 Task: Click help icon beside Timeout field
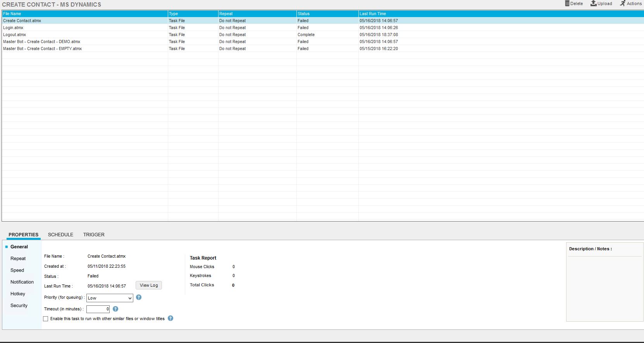tap(115, 309)
